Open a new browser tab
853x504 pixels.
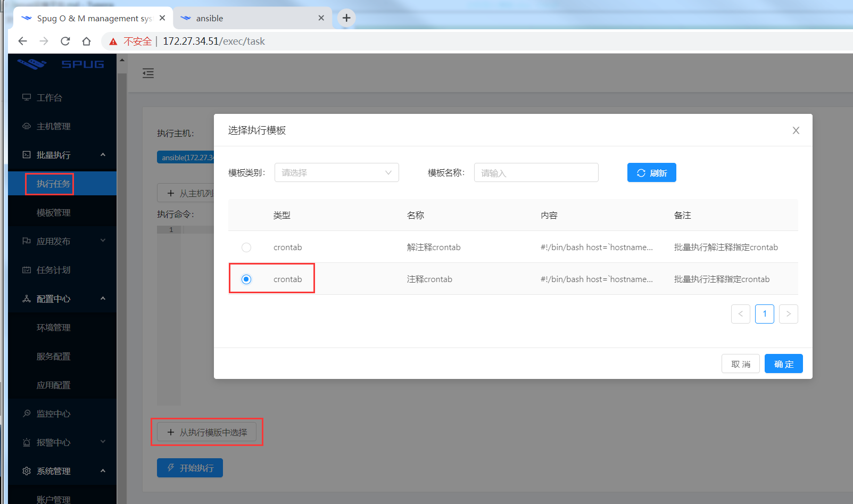346,18
